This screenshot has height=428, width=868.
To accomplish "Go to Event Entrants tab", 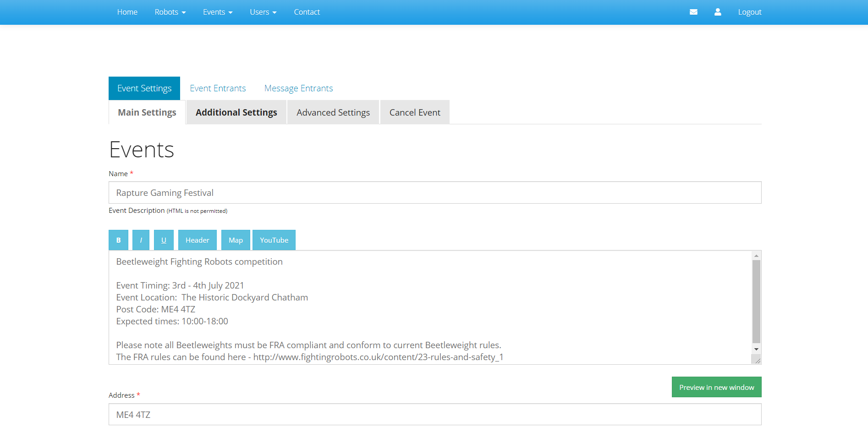I will [218, 88].
